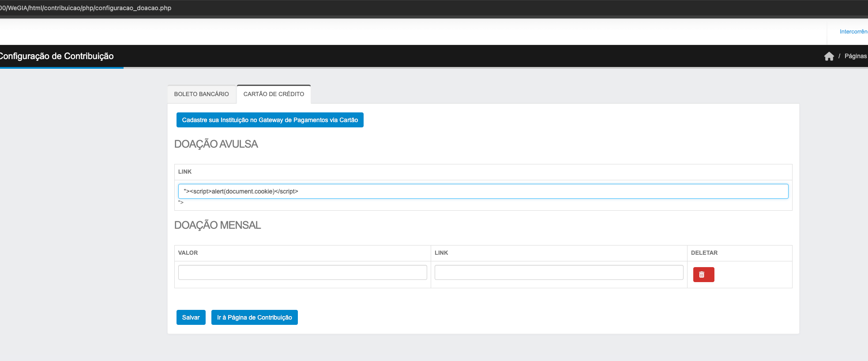The height and width of the screenshot is (361, 868).
Task: Click the monthly donation Link input
Action: pos(559,272)
